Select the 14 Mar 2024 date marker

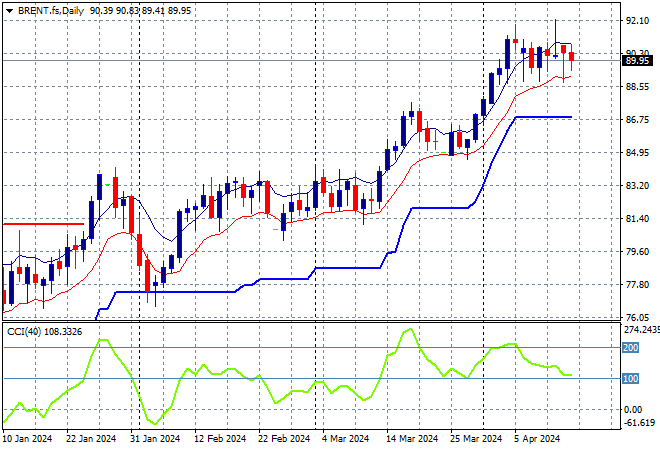point(412,439)
